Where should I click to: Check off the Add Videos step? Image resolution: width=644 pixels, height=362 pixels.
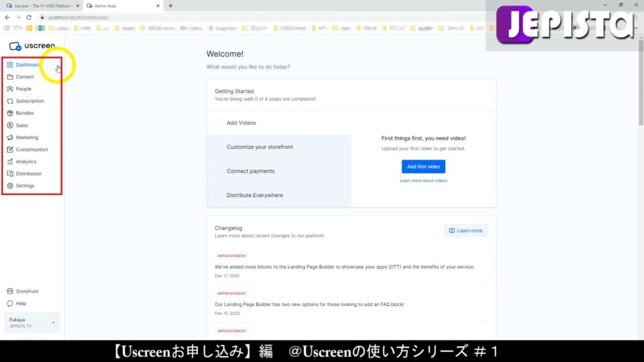(219, 123)
